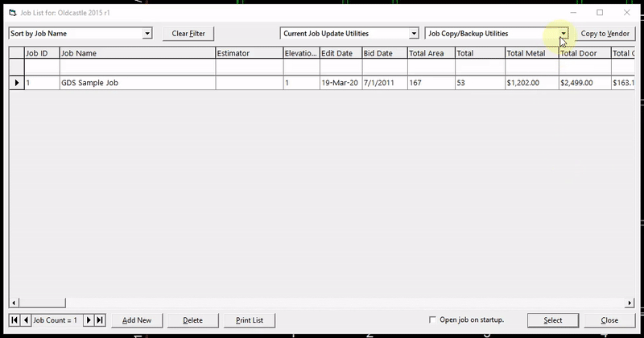Click the horizontal scrollbar left arrow
644x338 pixels.
[x=14, y=303]
